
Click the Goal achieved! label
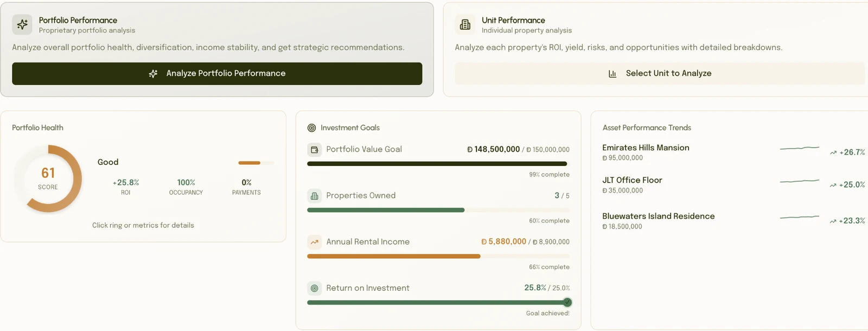(x=548, y=313)
